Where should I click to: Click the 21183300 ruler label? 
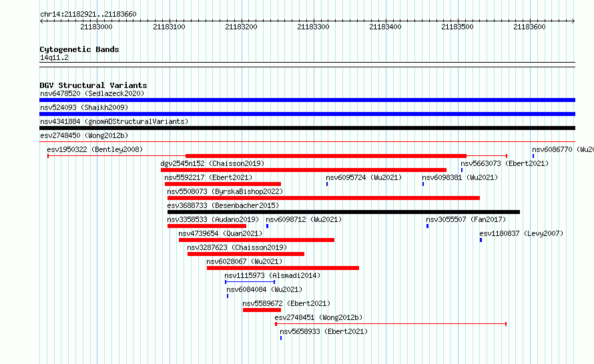pos(313,27)
